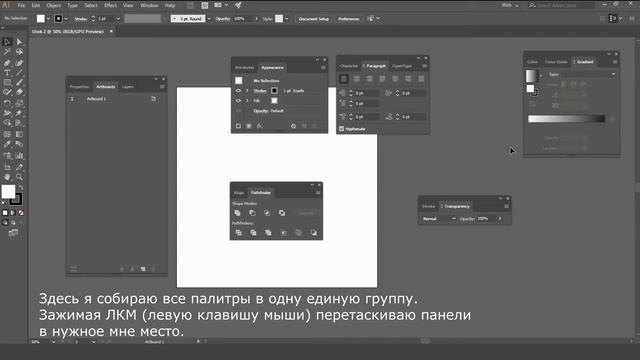Click the Intersect shape mode icon
Image resolution: width=640 pixels, height=360 pixels.
[267, 213]
